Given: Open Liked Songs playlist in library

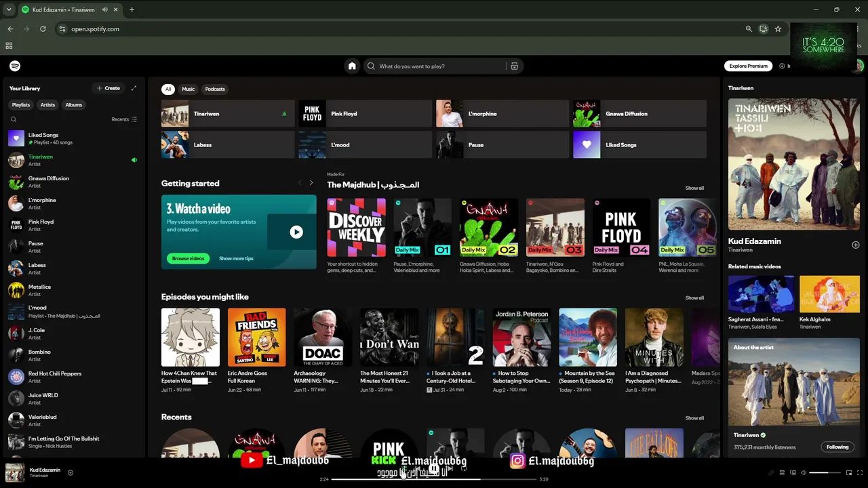Looking at the screenshot, I should [73, 138].
